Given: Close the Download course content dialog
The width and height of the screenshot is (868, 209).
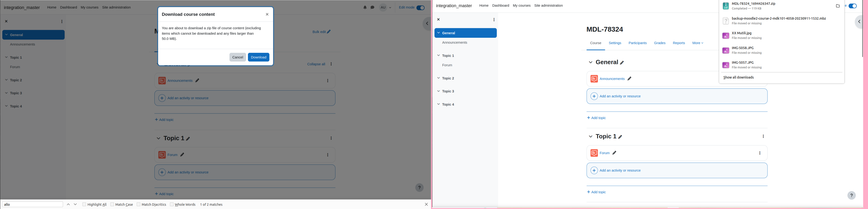Looking at the screenshot, I should coord(267,15).
